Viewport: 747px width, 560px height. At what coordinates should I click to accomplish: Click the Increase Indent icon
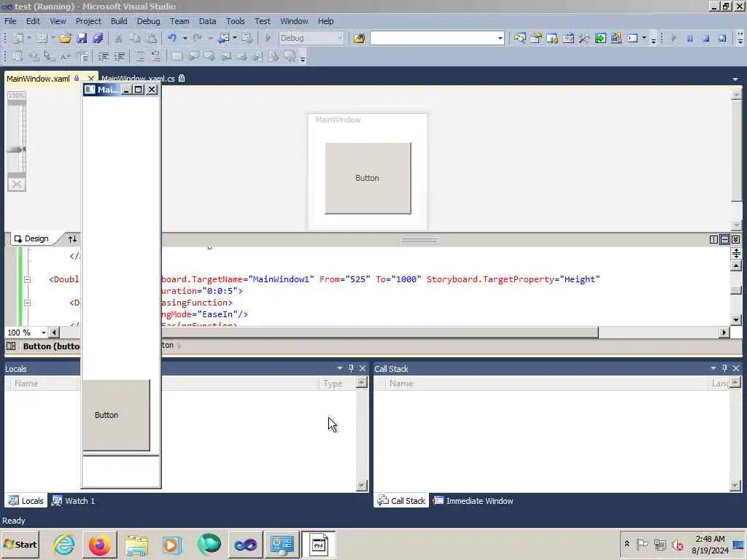(x=120, y=57)
